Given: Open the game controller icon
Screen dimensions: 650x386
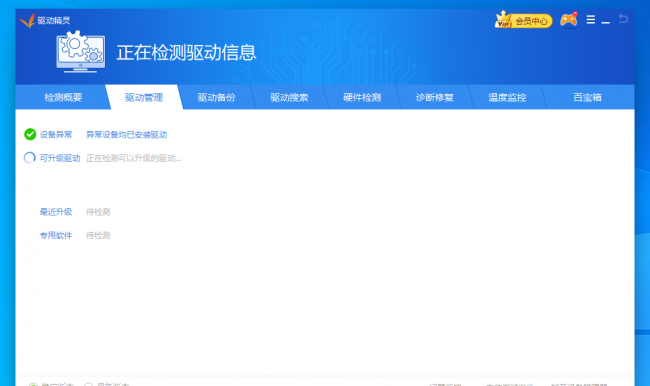Looking at the screenshot, I should coord(569,19).
